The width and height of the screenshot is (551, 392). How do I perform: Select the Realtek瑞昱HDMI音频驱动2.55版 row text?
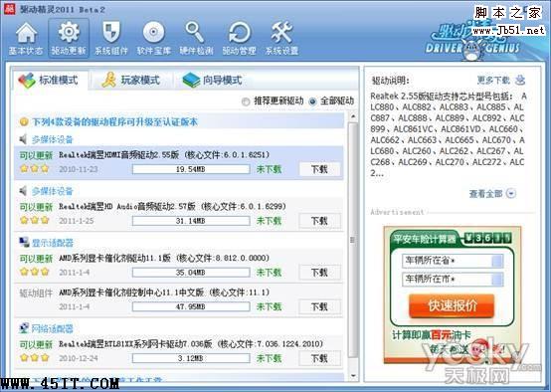pyautogui.click(x=118, y=154)
